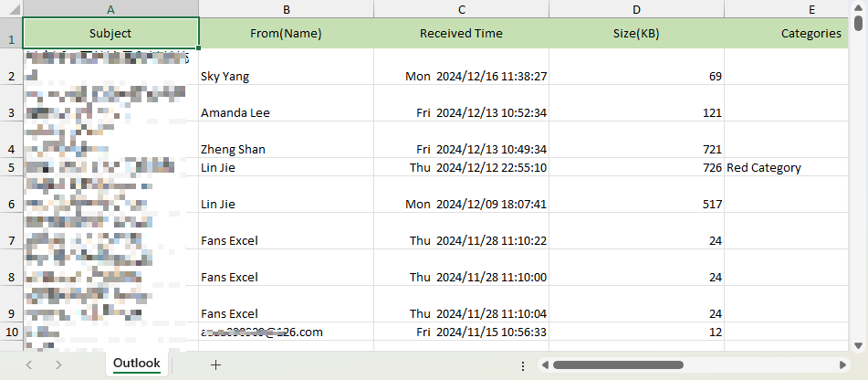Viewport: 868px width, 380px height.
Task: Click the three-dot tab bar resize handle
Action: (x=522, y=364)
